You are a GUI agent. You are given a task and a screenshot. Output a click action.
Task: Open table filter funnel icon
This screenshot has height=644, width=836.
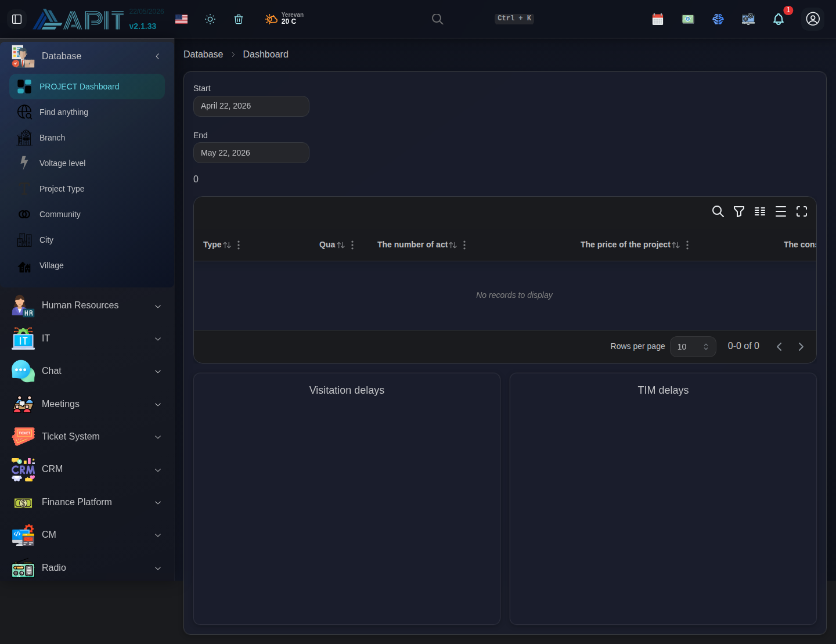pos(739,211)
